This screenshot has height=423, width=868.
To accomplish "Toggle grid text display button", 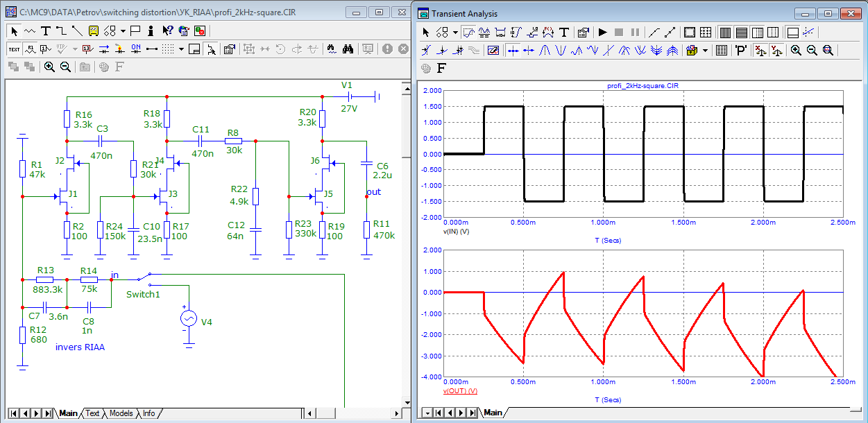I will click(14, 49).
